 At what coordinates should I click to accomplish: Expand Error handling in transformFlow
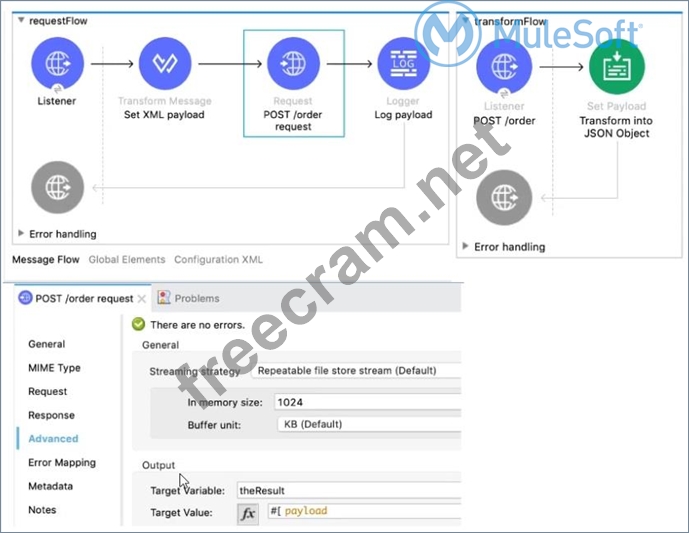point(467,246)
